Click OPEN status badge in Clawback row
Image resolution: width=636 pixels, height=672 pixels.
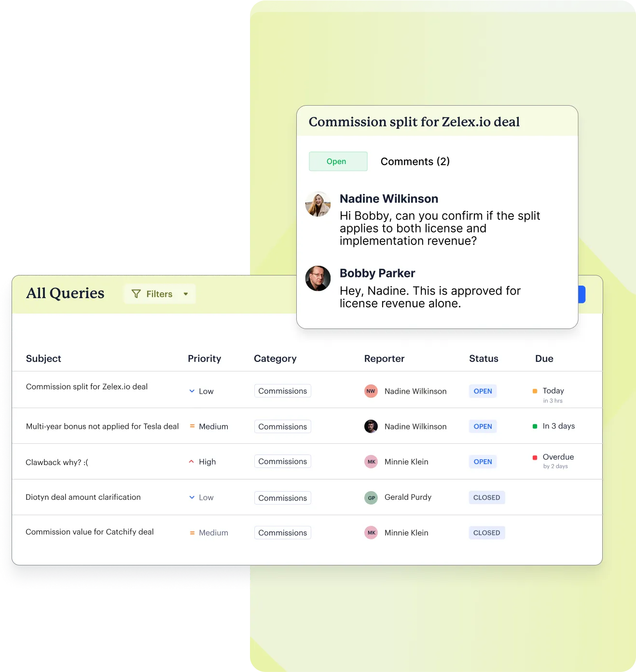(x=483, y=462)
